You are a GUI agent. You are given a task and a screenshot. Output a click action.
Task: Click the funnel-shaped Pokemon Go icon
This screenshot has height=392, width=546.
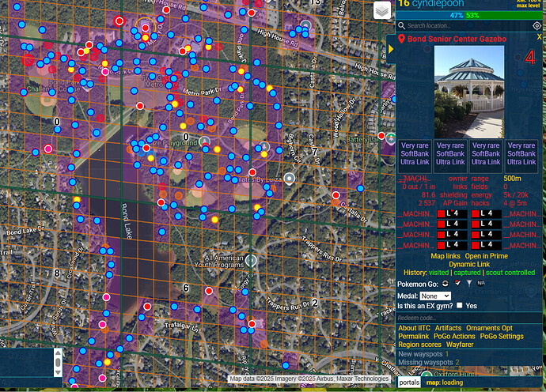469,284
